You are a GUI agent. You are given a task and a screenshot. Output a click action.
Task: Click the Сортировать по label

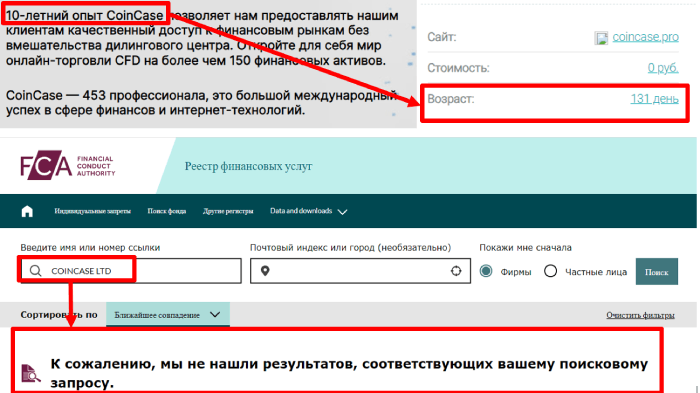coord(59,315)
